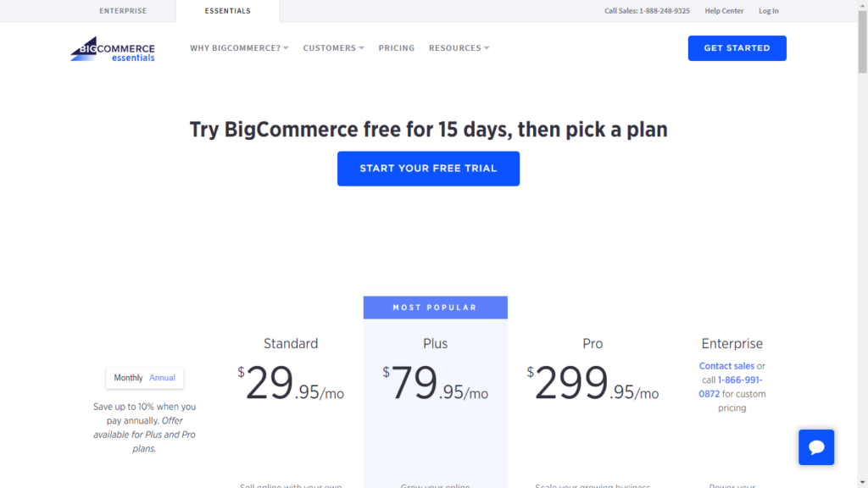Click the BigCommerce Essentials logo
The height and width of the screenshot is (488, 868).
click(113, 48)
